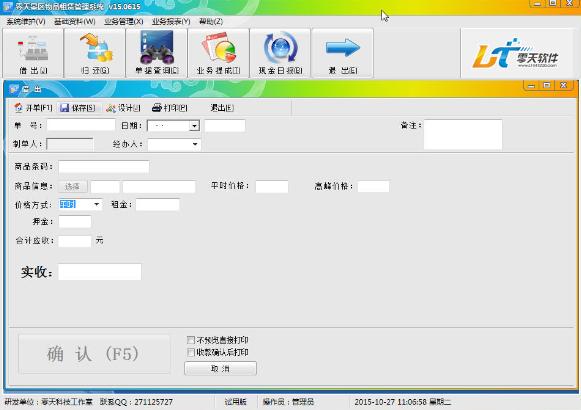Click status bar text 联系QQ：271125727
The width and height of the screenshot is (581, 410).
coord(136,402)
